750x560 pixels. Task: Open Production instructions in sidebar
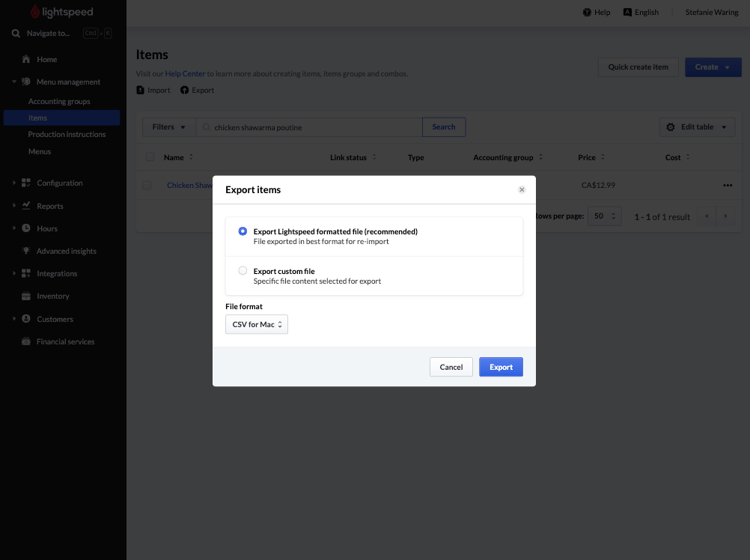coord(67,134)
